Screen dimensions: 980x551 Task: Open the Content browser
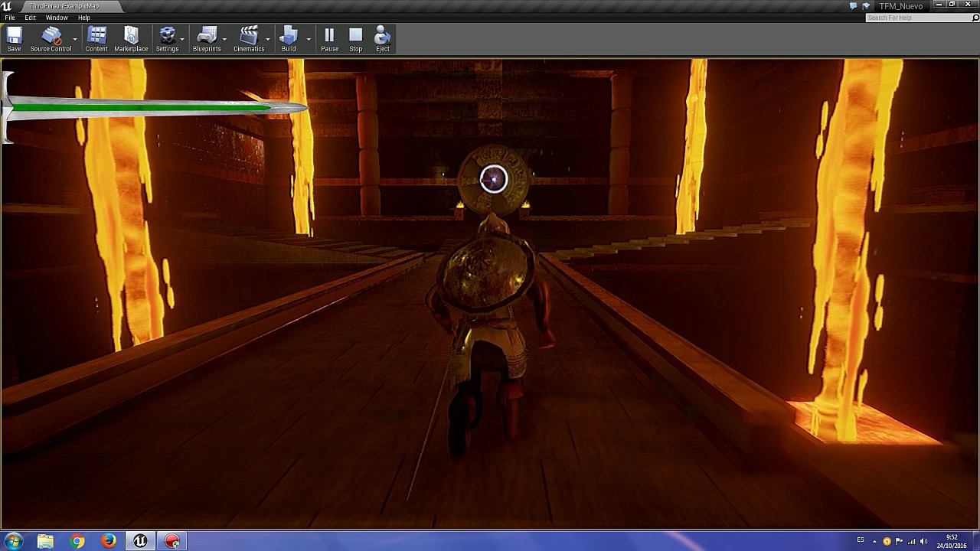pyautogui.click(x=96, y=39)
